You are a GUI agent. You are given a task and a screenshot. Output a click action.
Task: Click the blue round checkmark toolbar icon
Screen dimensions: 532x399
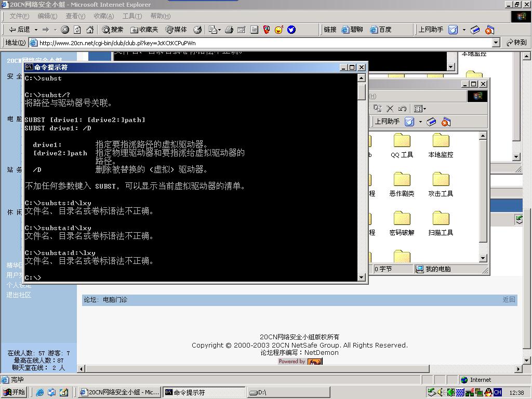(x=291, y=30)
